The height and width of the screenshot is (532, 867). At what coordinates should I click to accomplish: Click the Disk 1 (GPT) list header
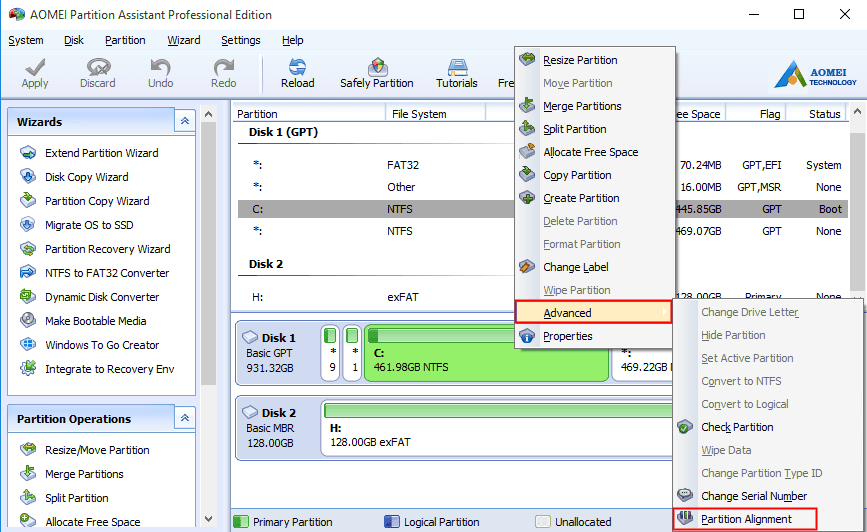tap(283, 132)
